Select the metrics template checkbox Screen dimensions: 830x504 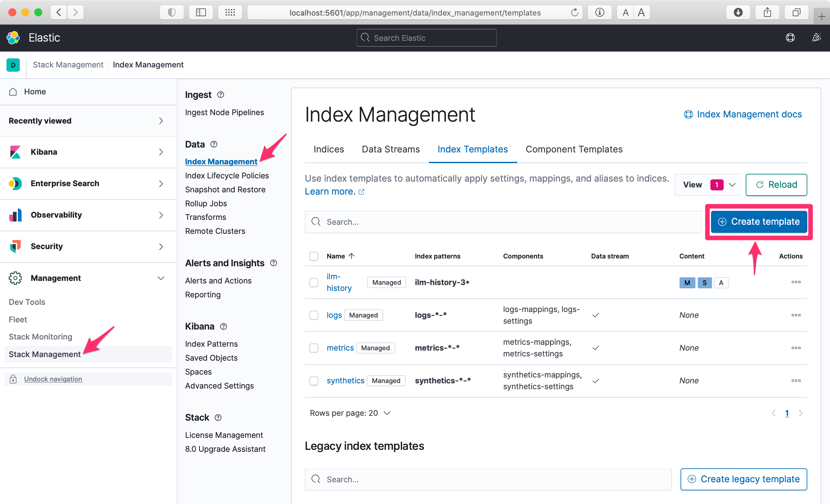(314, 348)
